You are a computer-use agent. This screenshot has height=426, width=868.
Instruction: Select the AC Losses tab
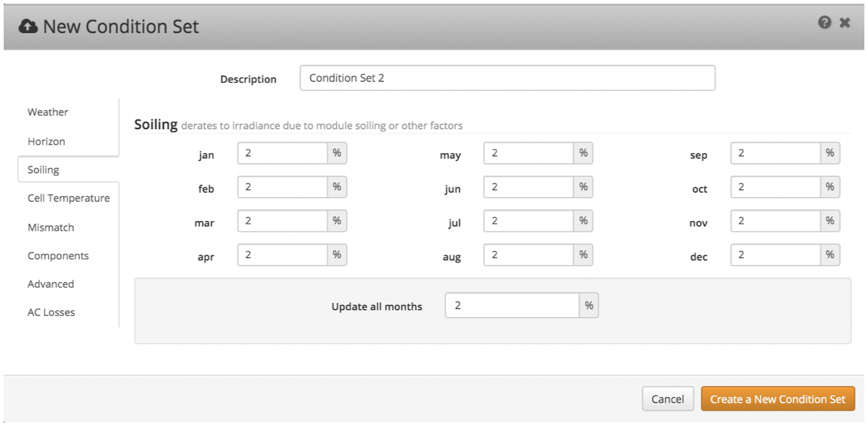[x=51, y=312]
